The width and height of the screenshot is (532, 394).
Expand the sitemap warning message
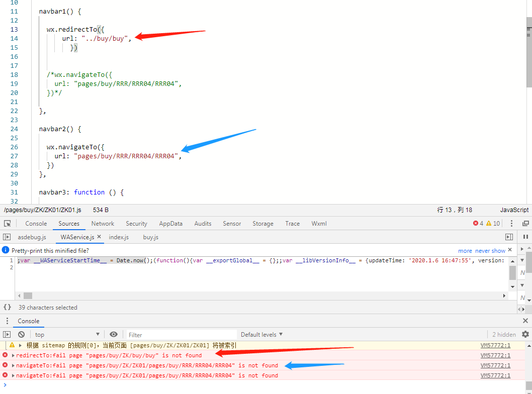click(20, 345)
